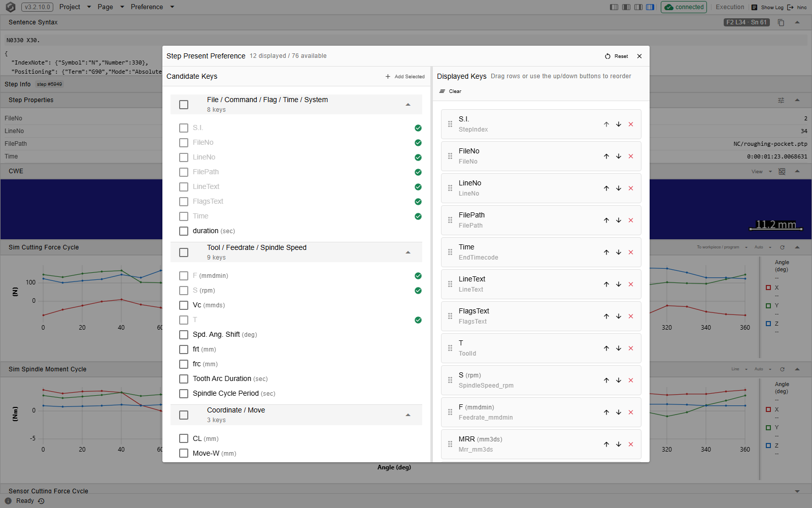Refresh Sim Cutting Force Cycle chart
This screenshot has width=812, height=508.
[782, 247]
